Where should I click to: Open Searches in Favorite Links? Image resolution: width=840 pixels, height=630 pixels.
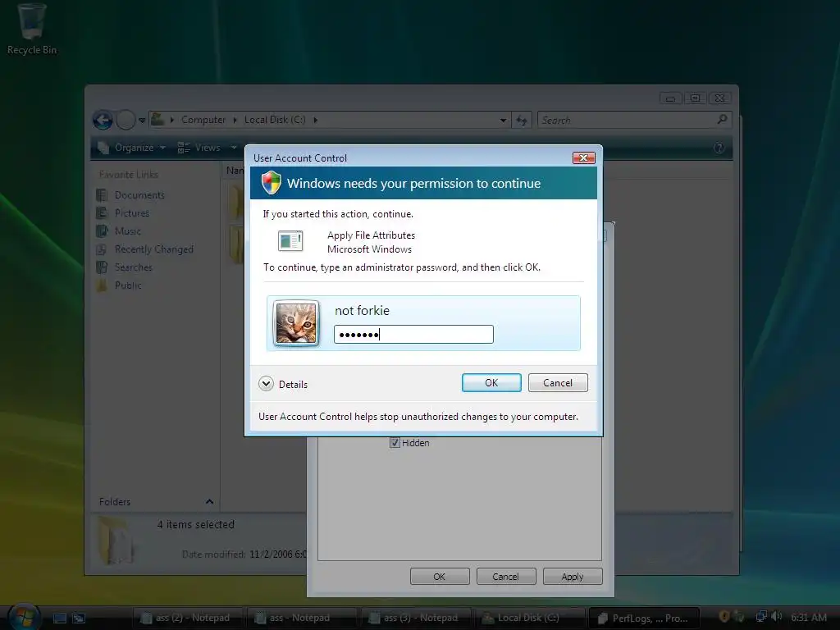tap(134, 267)
